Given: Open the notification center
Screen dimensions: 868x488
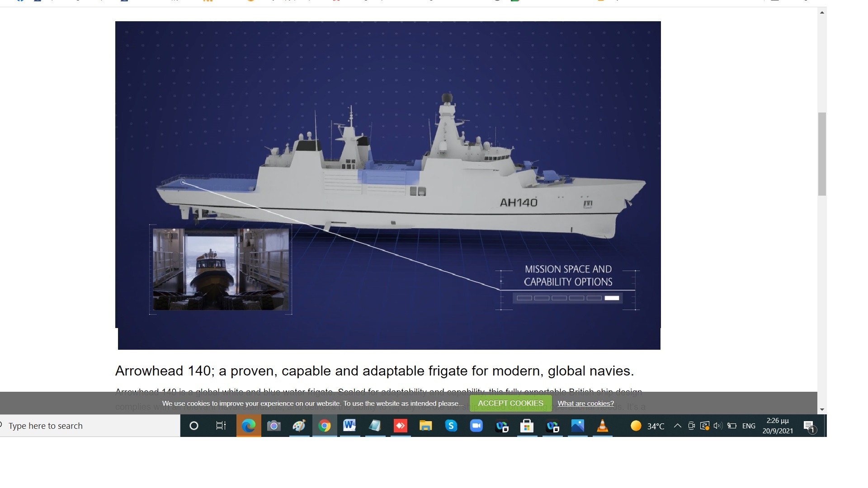Looking at the screenshot, I should coord(809,426).
